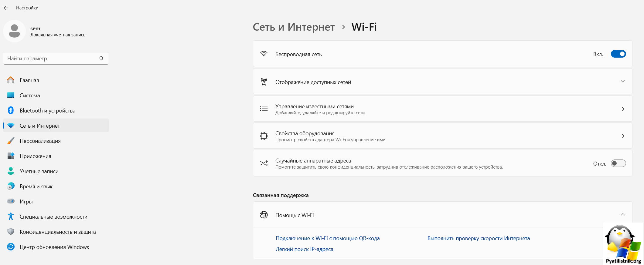The image size is (644, 265).
Task: Click the Приложения apps icon
Action: pyautogui.click(x=11, y=156)
